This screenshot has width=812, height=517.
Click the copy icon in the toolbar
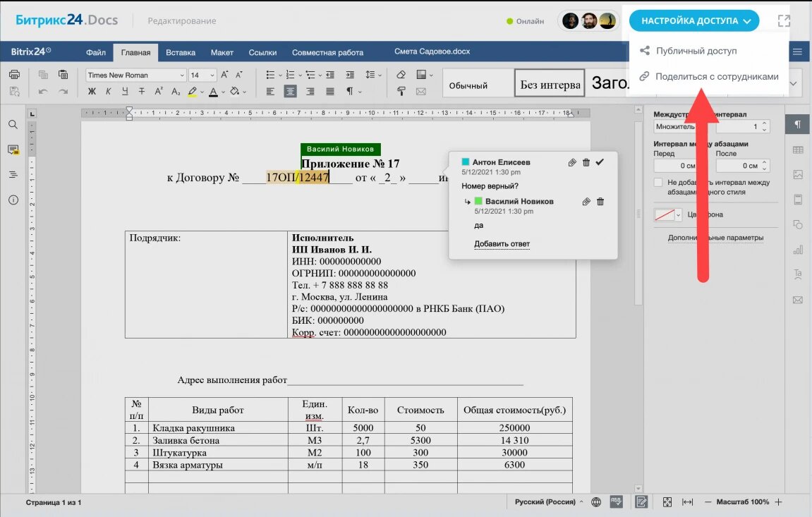click(x=43, y=75)
